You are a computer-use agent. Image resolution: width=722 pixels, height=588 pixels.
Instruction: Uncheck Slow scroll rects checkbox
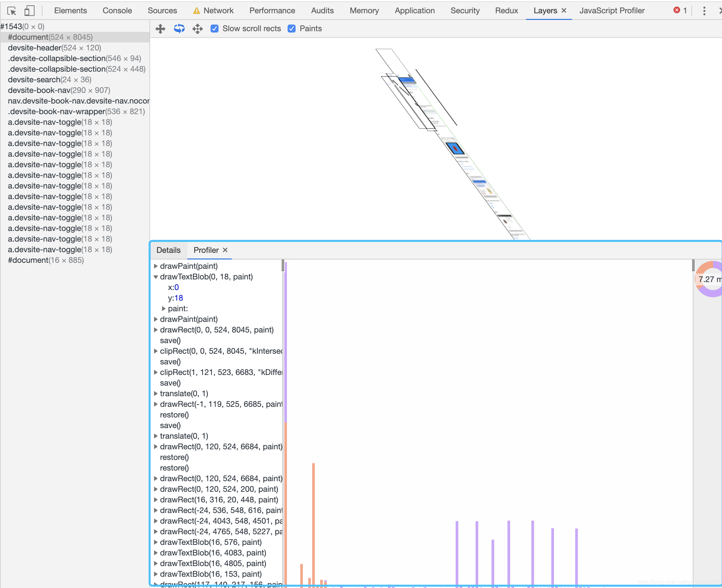pyautogui.click(x=215, y=29)
